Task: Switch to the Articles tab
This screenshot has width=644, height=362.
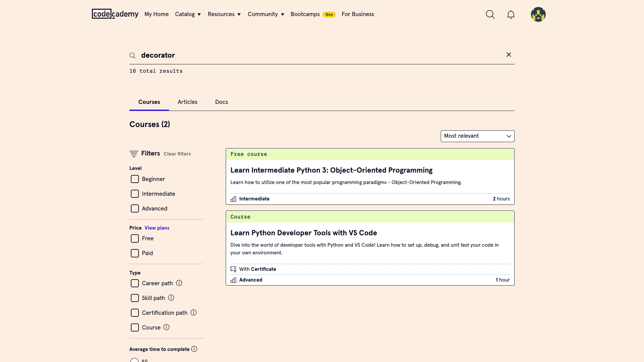Action: [187, 102]
